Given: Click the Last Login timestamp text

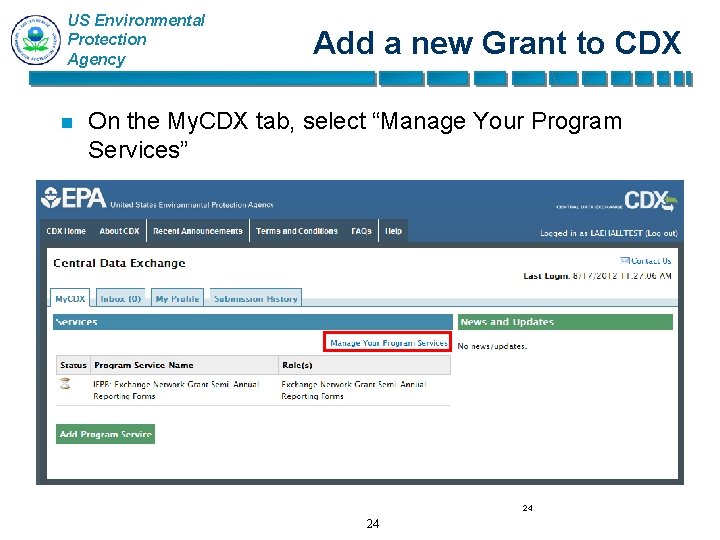Looking at the screenshot, I should [x=597, y=276].
